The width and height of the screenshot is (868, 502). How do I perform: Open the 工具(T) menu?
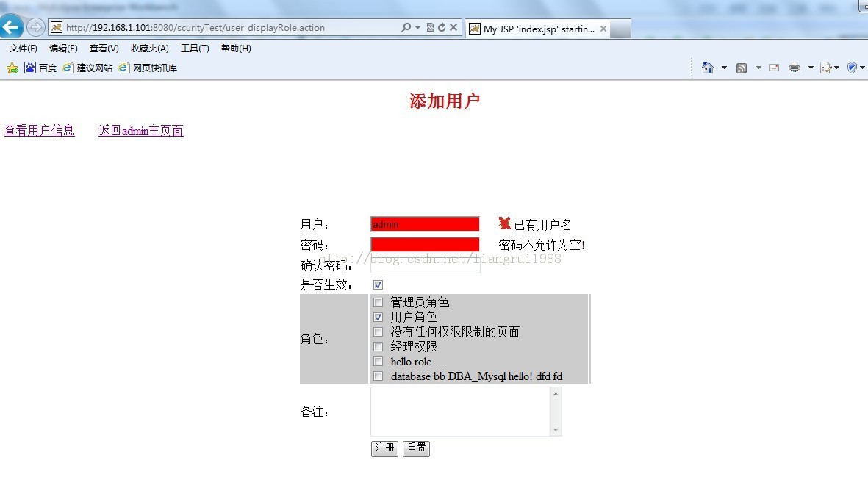tap(195, 48)
